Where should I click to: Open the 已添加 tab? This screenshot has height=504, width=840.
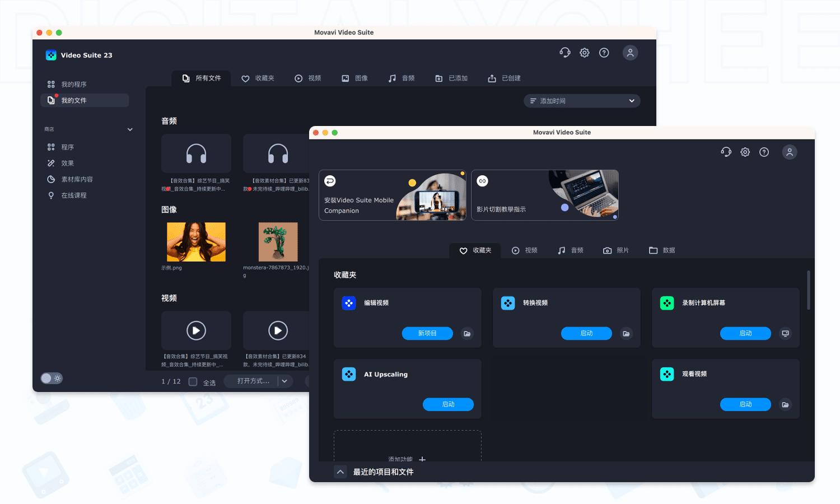(451, 78)
